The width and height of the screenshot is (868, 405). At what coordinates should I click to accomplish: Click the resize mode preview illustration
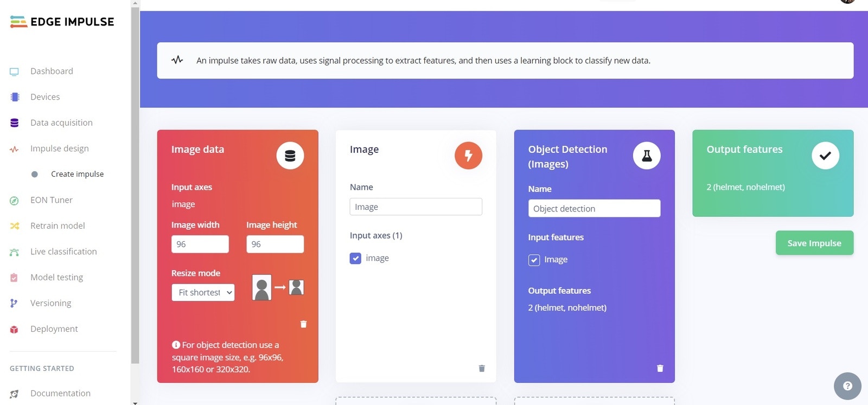[x=278, y=287]
